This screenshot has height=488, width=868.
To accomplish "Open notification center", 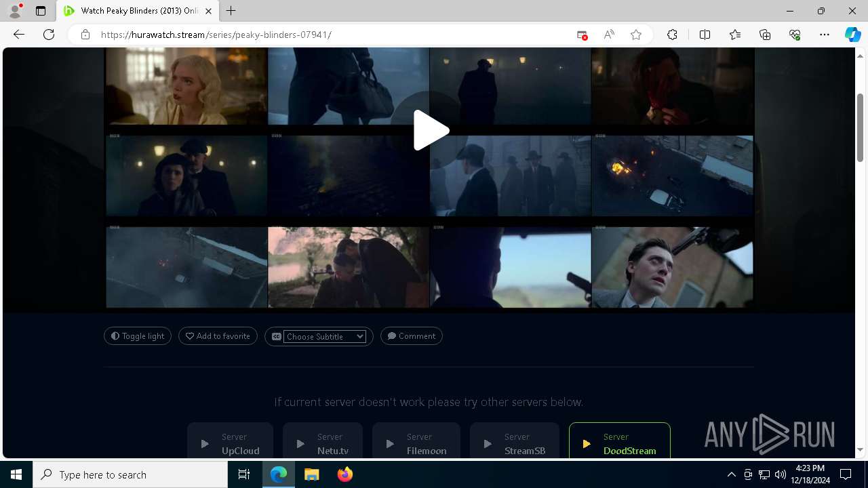I will (x=846, y=474).
